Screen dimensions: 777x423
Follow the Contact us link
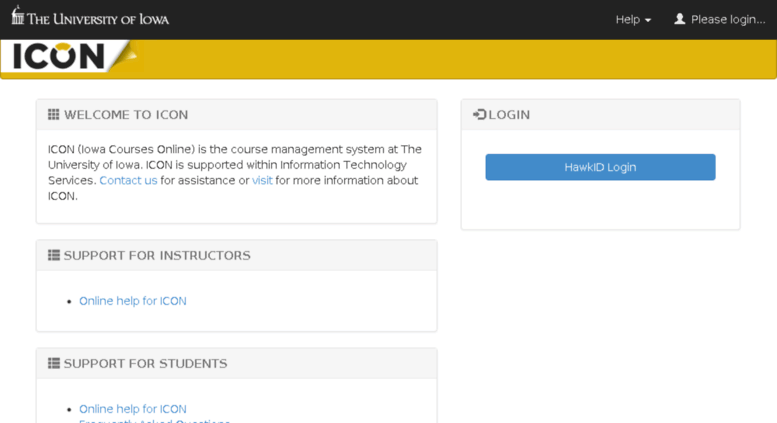[x=128, y=181]
